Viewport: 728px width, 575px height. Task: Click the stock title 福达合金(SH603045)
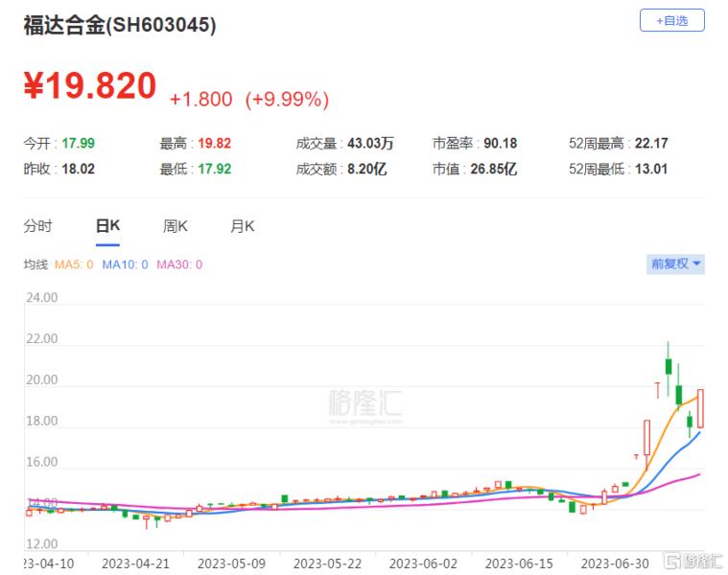click(x=120, y=25)
